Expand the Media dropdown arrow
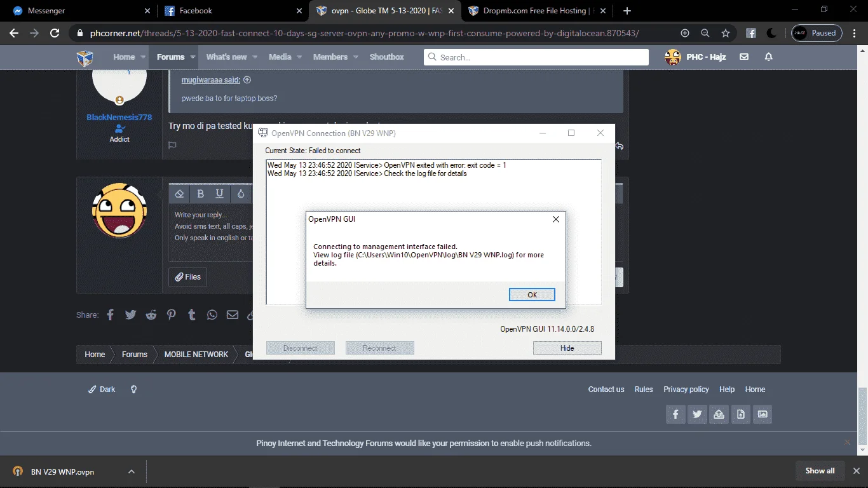The height and width of the screenshot is (488, 868). click(x=299, y=57)
